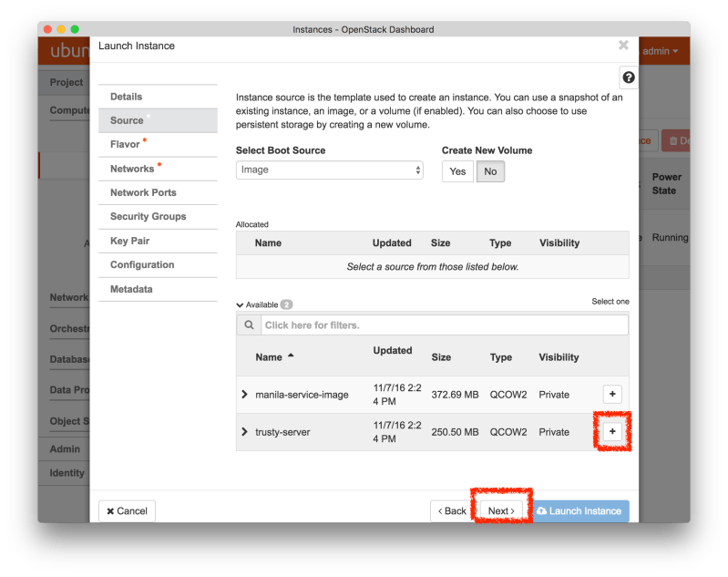
Task: Click the filter text field
Action: coord(445,325)
